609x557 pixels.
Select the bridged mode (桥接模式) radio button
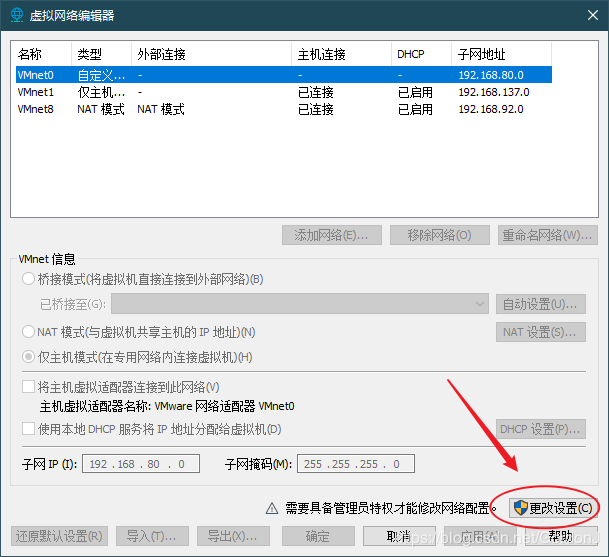coord(28,279)
